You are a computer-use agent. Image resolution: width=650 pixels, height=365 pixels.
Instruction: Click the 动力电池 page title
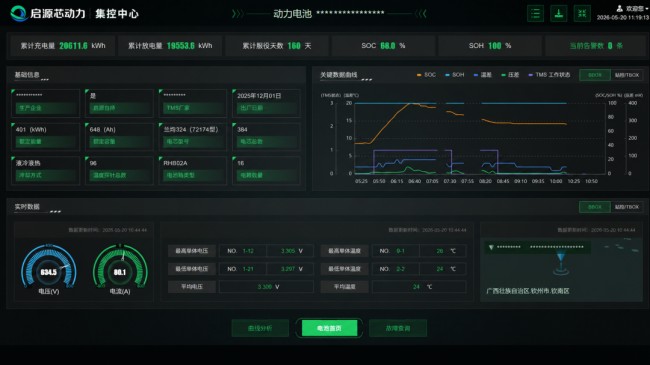point(292,14)
